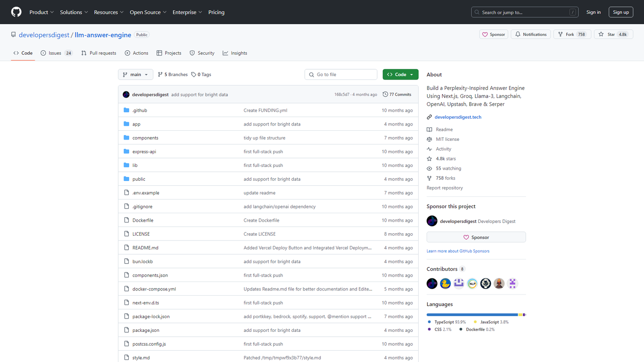Open the components folder
The height and width of the screenshot is (362, 644).
pos(145,138)
